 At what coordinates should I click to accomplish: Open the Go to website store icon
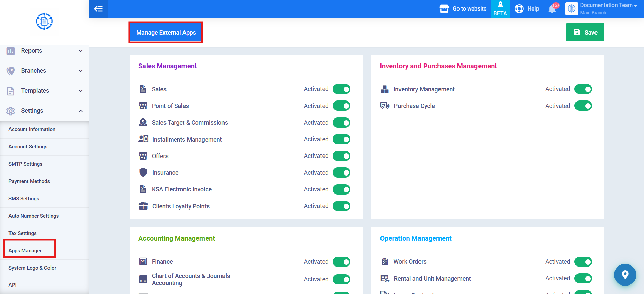click(x=444, y=9)
